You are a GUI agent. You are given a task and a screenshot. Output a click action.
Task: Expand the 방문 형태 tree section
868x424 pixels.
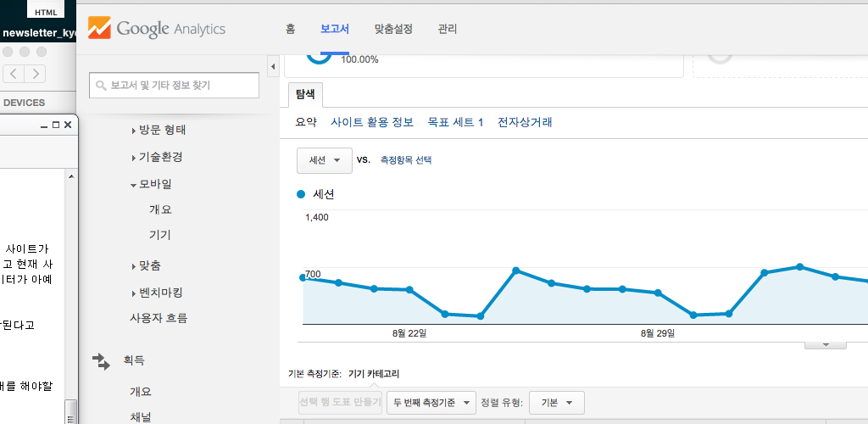pyautogui.click(x=134, y=131)
